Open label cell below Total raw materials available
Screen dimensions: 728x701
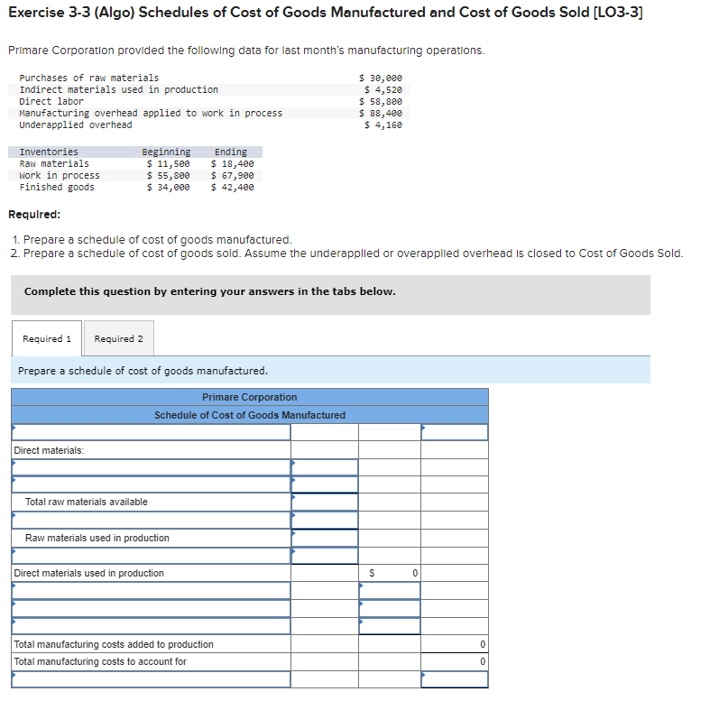click(x=150, y=520)
